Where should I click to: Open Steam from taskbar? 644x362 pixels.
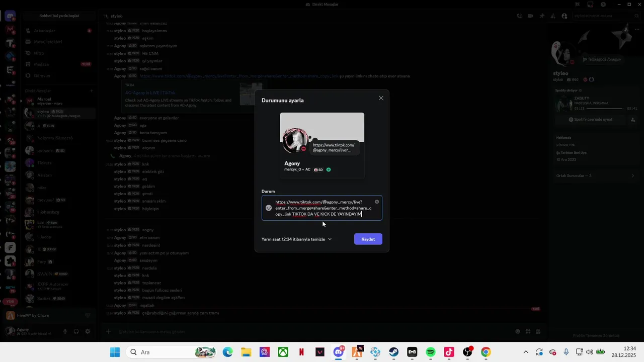[x=393, y=352]
